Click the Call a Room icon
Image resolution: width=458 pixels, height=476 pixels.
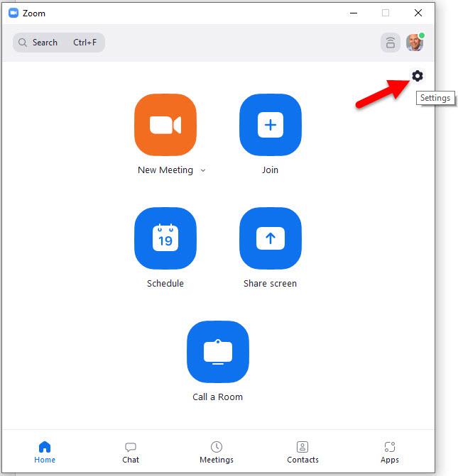tap(217, 352)
